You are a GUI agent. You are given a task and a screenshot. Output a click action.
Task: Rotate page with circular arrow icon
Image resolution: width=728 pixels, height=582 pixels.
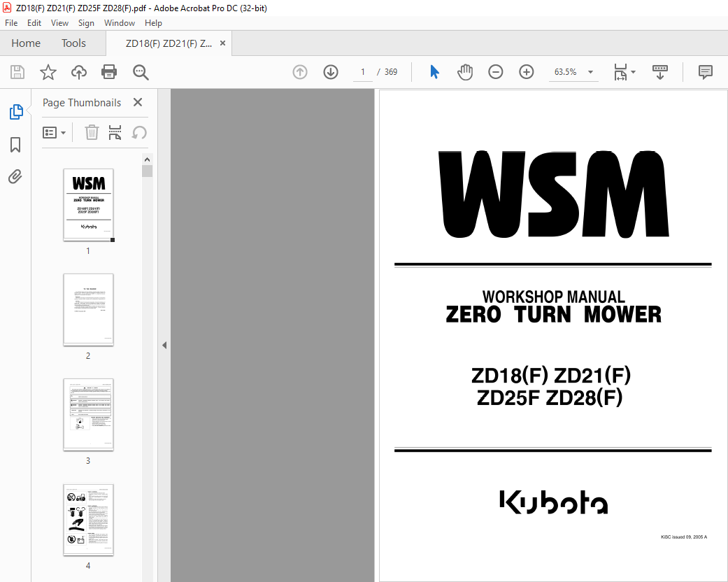click(139, 132)
